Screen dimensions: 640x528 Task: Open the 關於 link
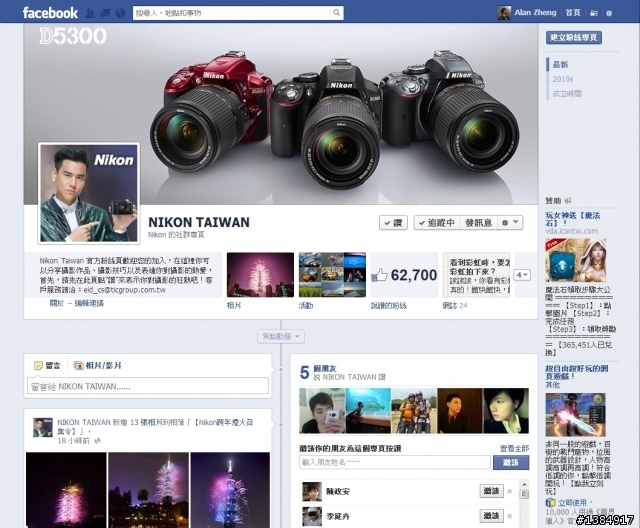[x=57, y=303]
